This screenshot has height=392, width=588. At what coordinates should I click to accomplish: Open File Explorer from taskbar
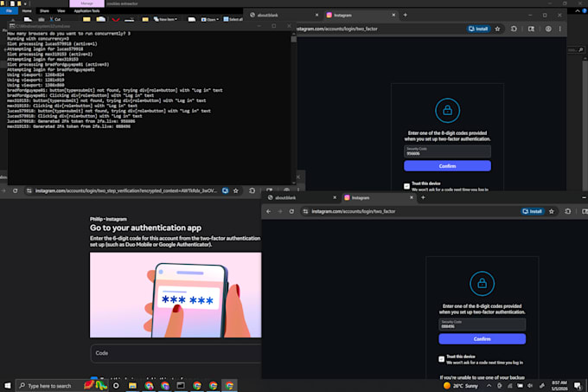132,386
